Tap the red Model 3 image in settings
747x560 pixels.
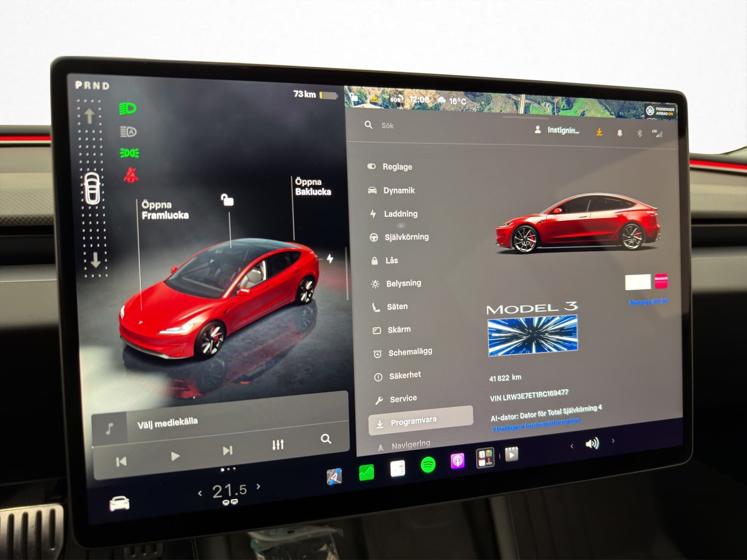pyautogui.click(x=577, y=223)
